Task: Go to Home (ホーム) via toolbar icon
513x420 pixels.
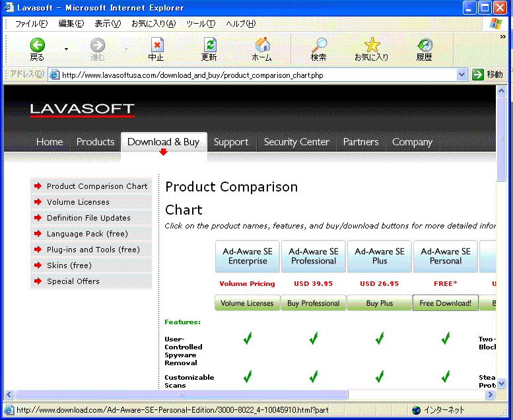Action: (262, 49)
